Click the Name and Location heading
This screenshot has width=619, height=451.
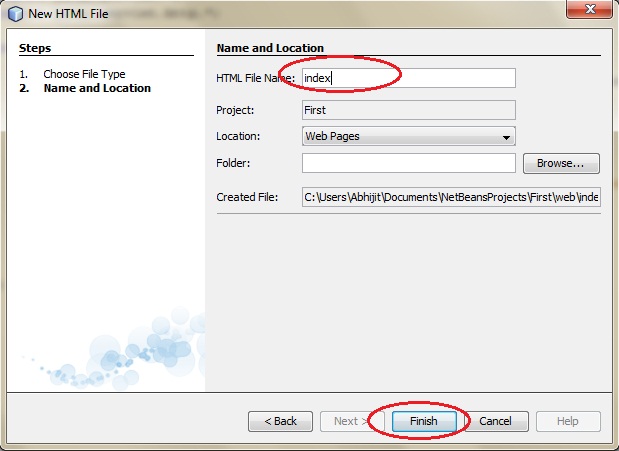pyautogui.click(x=270, y=48)
